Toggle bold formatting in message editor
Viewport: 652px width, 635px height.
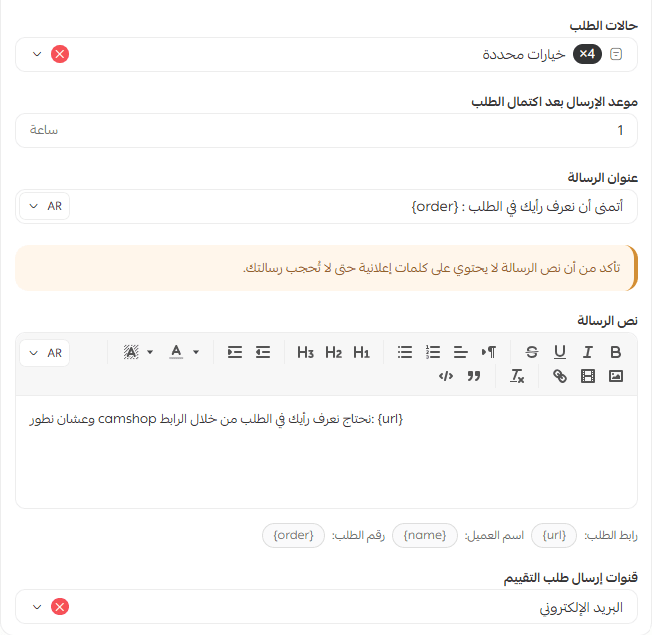[615, 352]
